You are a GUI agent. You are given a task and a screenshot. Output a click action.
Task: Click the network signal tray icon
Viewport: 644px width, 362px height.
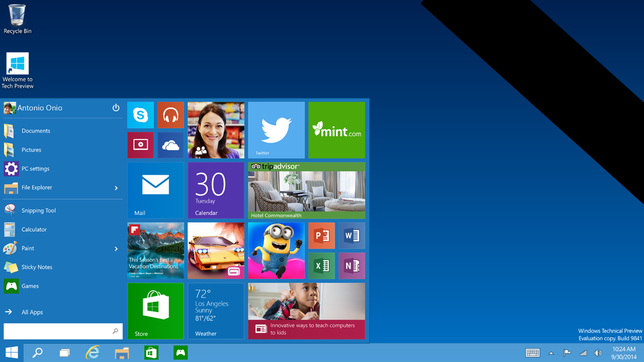583,353
